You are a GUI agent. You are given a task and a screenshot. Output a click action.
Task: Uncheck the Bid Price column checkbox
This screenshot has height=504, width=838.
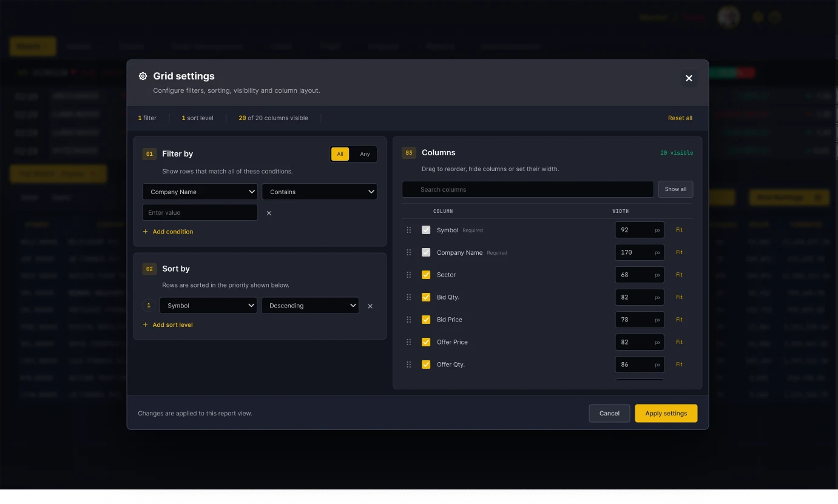pos(426,320)
